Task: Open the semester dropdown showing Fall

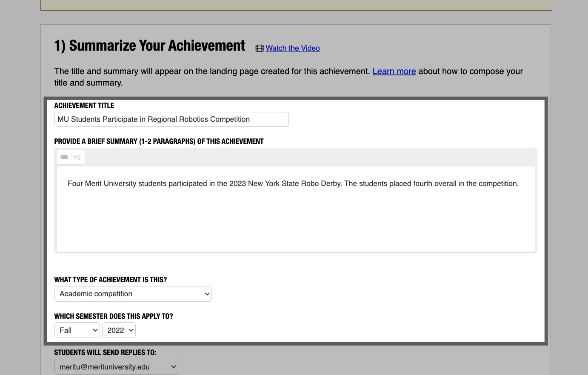Action: click(x=77, y=330)
